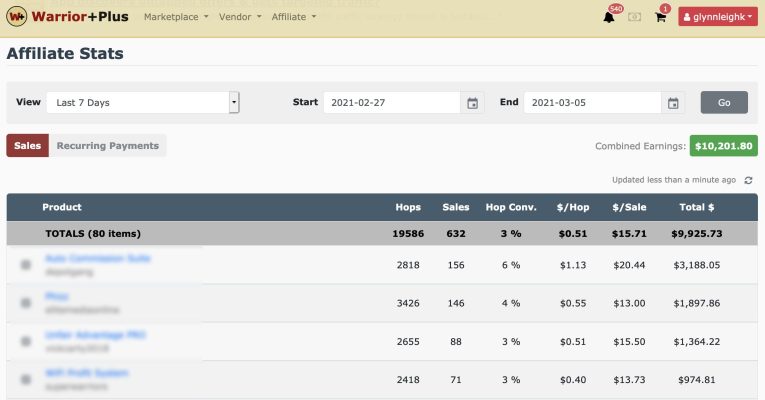The width and height of the screenshot is (765, 400).
Task: Open the End date calendar picker
Action: tap(673, 103)
